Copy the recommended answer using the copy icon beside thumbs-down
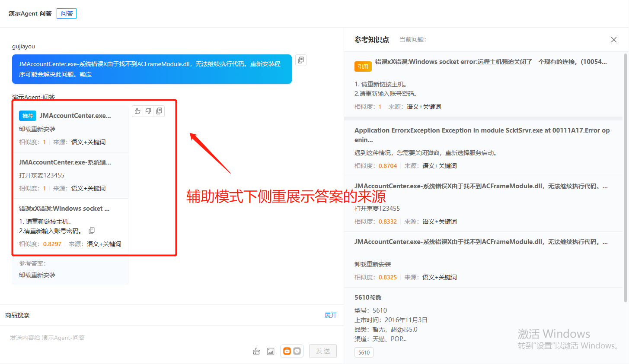 (159, 111)
